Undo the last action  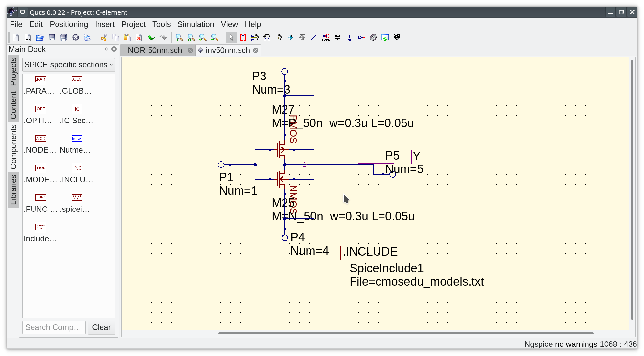pos(151,37)
